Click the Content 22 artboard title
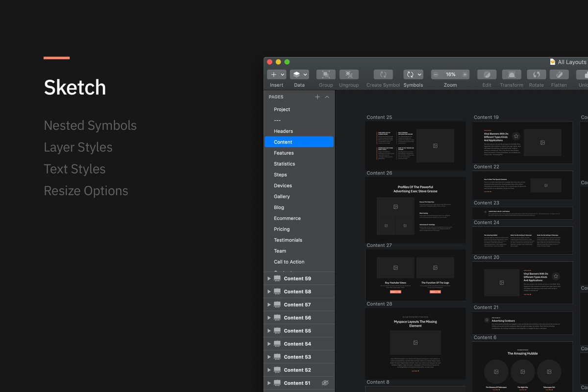588x392 pixels. point(487,167)
